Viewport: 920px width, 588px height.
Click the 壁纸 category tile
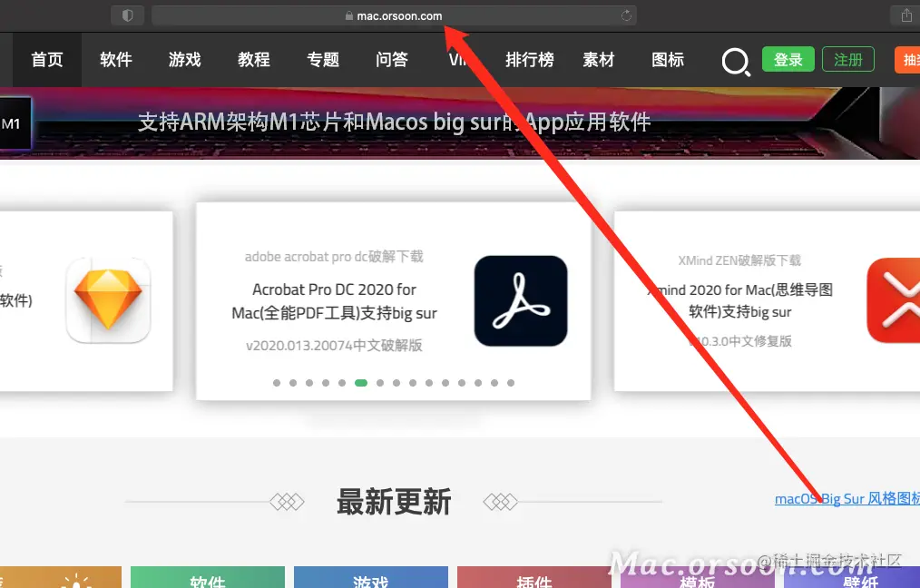tap(852, 577)
